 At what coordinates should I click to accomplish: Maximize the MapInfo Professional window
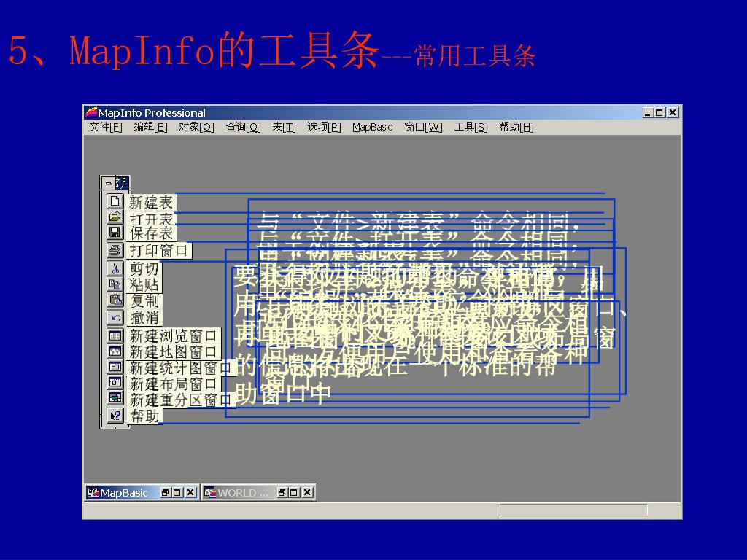click(659, 113)
